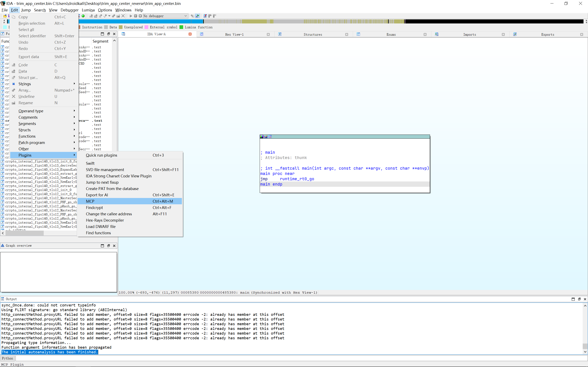Click the Structures tab icon
This screenshot has height=367, width=588.
click(x=280, y=34)
